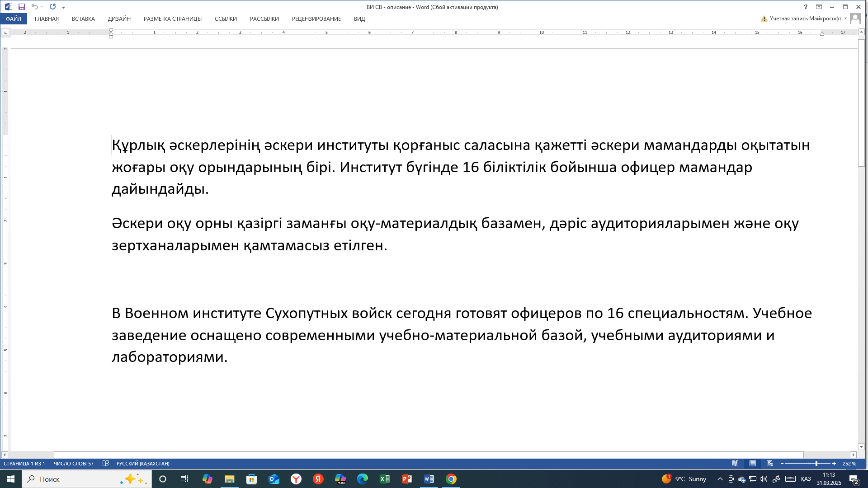The height and width of the screenshot is (488, 868).
Task: Switch to the ВИД tab
Action: tap(359, 19)
